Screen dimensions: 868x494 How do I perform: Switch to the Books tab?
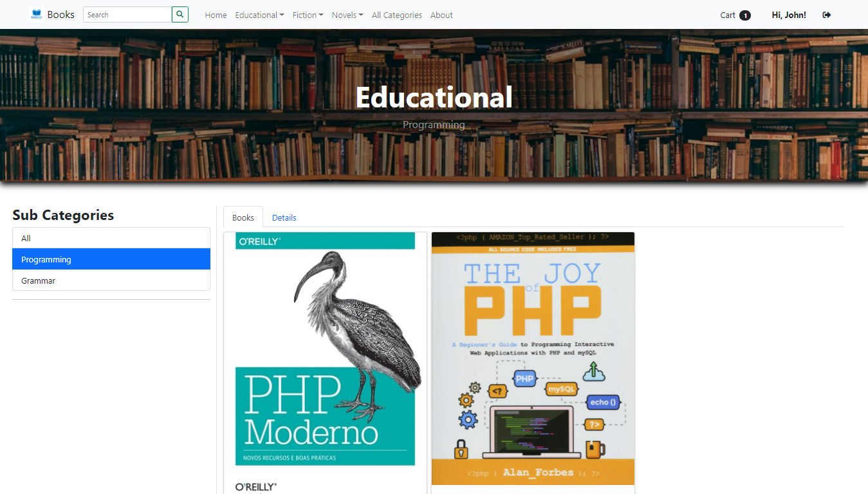click(243, 217)
